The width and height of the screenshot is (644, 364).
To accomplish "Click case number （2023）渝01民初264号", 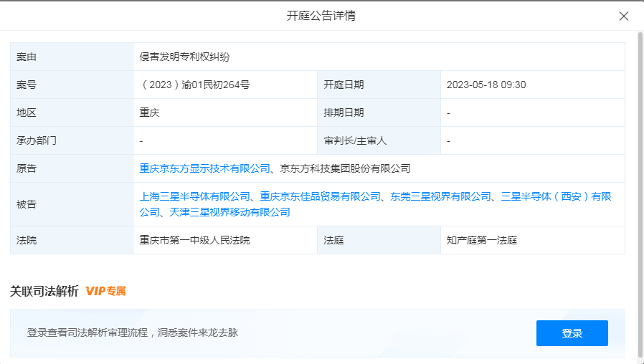I will pos(194,85).
